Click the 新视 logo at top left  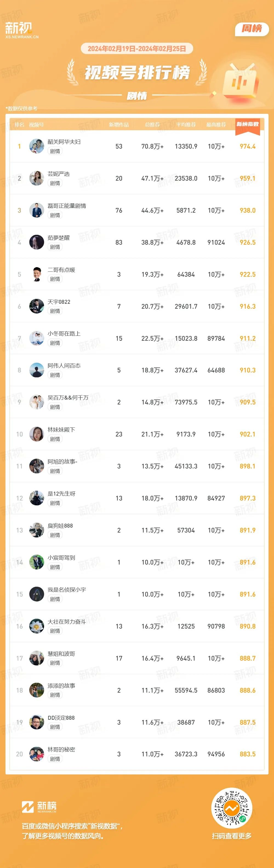point(22,30)
